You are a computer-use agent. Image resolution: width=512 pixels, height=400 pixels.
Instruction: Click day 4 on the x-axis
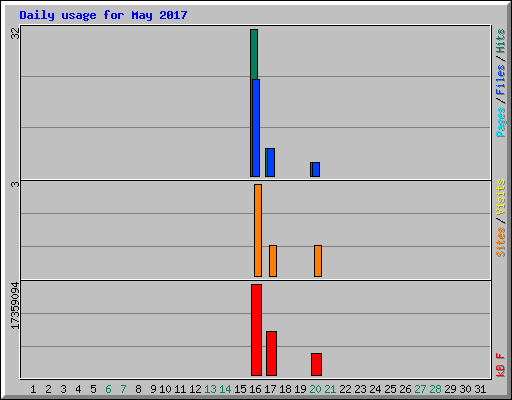click(x=78, y=389)
